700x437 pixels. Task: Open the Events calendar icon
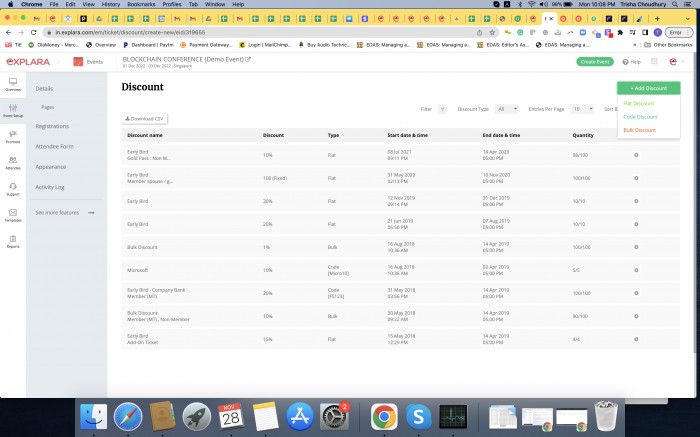[x=78, y=62]
